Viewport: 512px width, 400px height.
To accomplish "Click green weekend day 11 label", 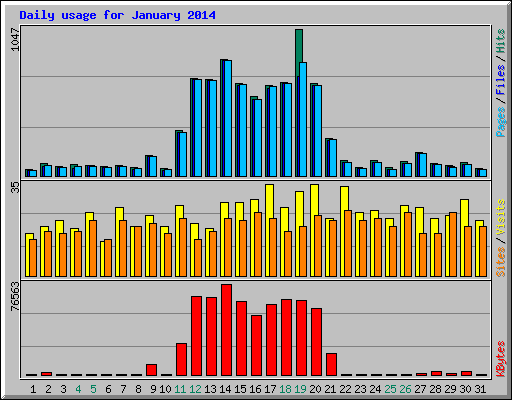I will point(180,389).
